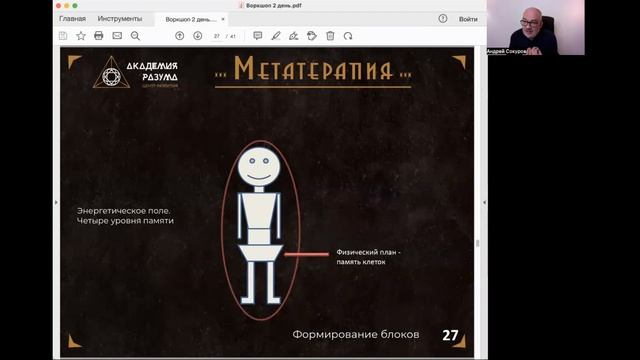Select the highlighter pen tool
The height and width of the screenshot is (360, 640).
point(276,36)
